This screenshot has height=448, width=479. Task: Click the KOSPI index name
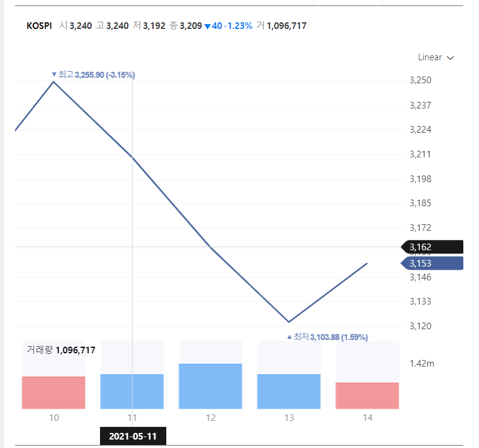tap(39, 26)
